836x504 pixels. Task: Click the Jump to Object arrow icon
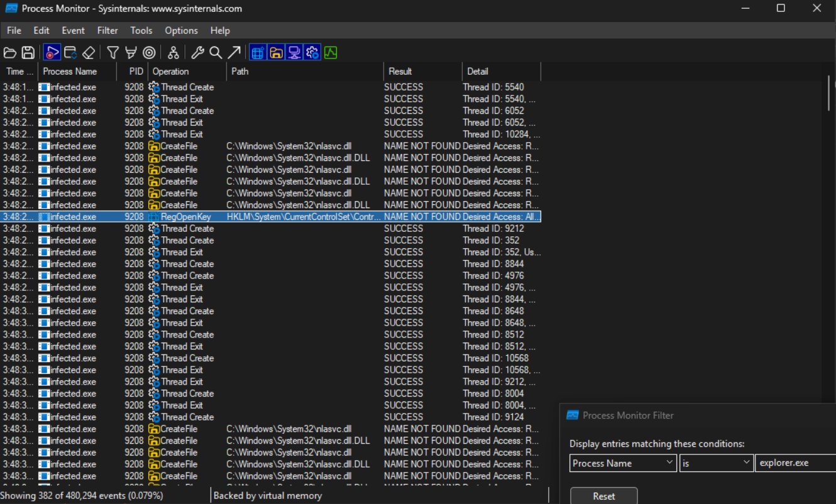(x=234, y=53)
